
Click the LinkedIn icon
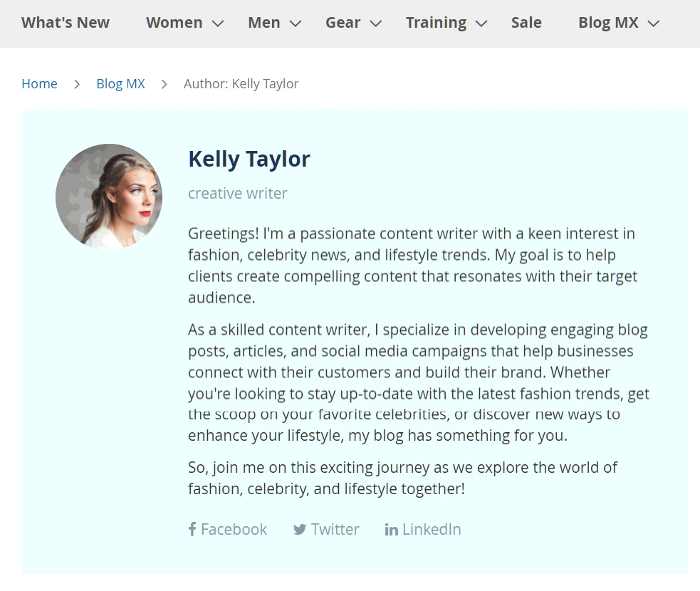391,529
